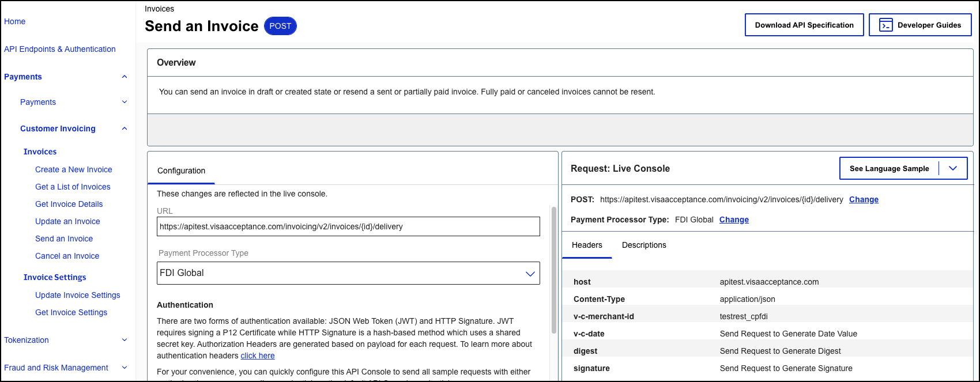Click Download API Specification button
Viewport: 980px width, 382px height.
pos(804,25)
